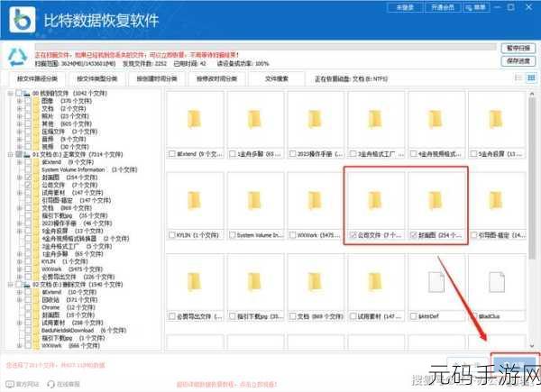Expand the 回收站 tree node
Screen dimensions: 541x392
coord(19,300)
